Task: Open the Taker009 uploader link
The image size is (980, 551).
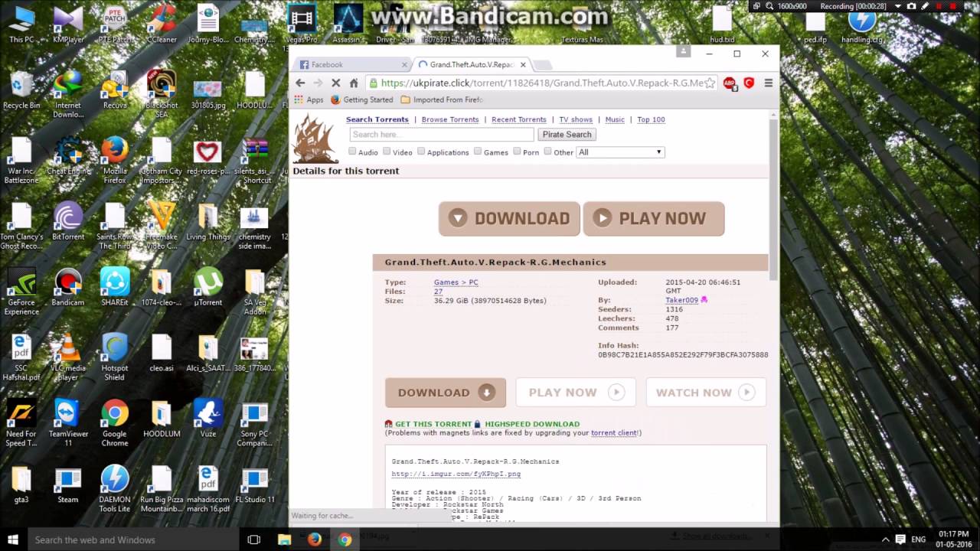Action: [681, 300]
